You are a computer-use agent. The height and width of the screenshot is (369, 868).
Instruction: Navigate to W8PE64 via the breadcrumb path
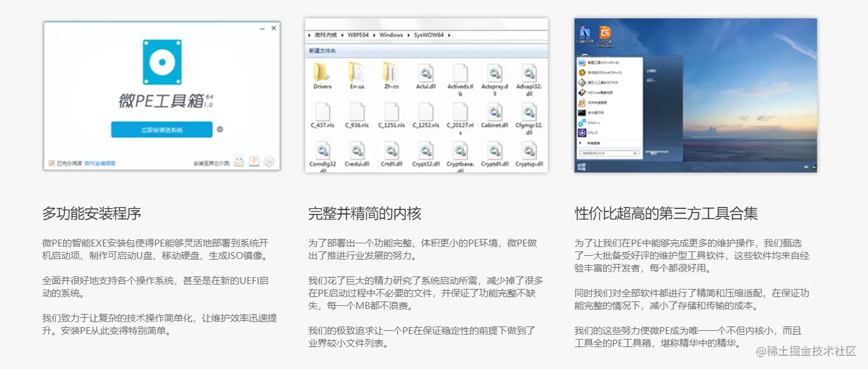[x=357, y=35]
